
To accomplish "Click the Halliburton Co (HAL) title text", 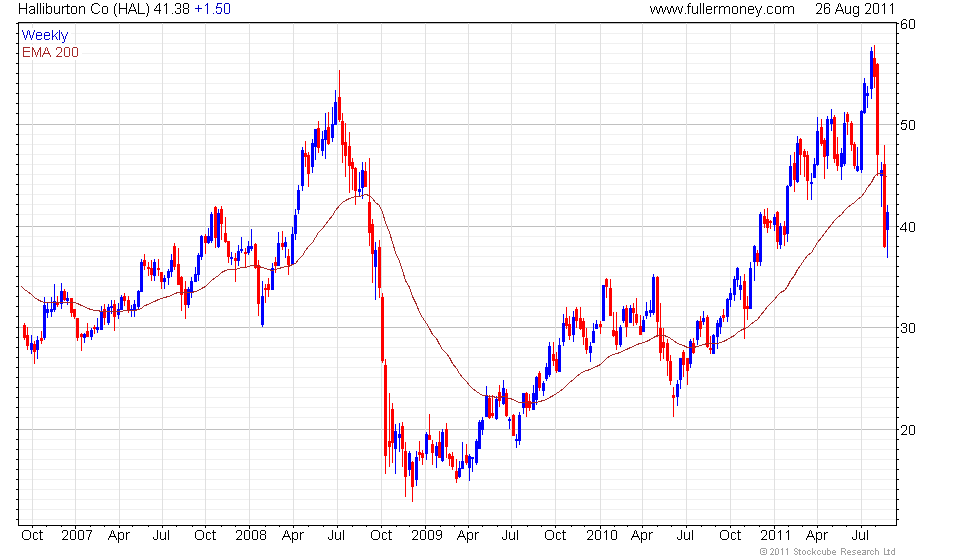I will click(x=84, y=9).
